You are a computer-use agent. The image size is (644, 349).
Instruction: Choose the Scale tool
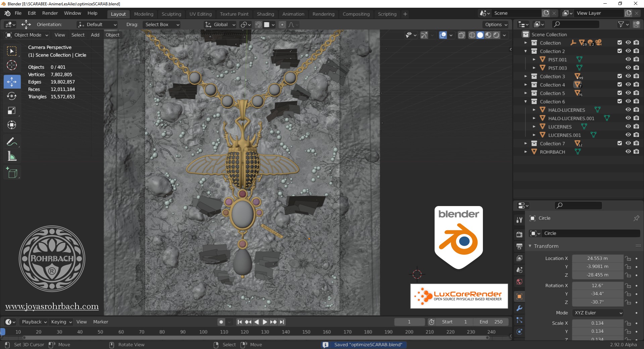pyautogui.click(x=12, y=111)
